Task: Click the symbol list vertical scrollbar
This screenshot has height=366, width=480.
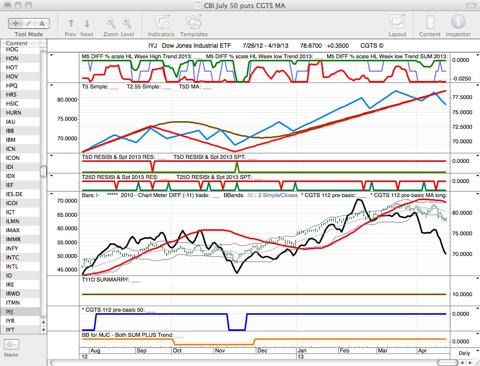Action: click(x=43, y=171)
